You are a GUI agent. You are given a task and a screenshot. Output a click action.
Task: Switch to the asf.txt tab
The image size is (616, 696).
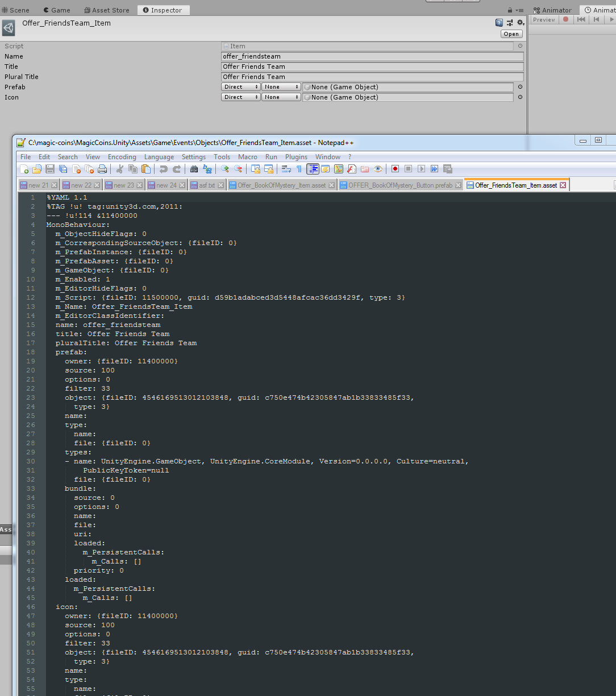pyautogui.click(x=207, y=185)
